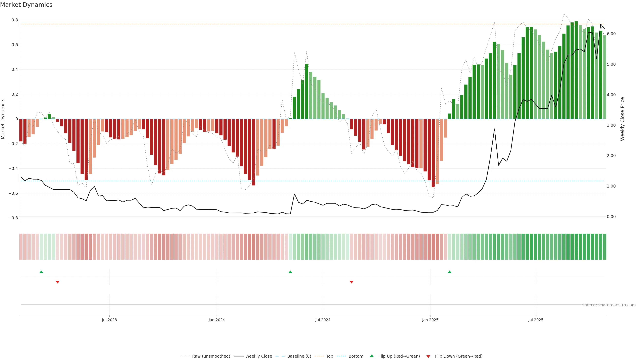This screenshot has width=644, height=362.
Task: Click the Jan 2024 axis label
Action: pos(217,320)
